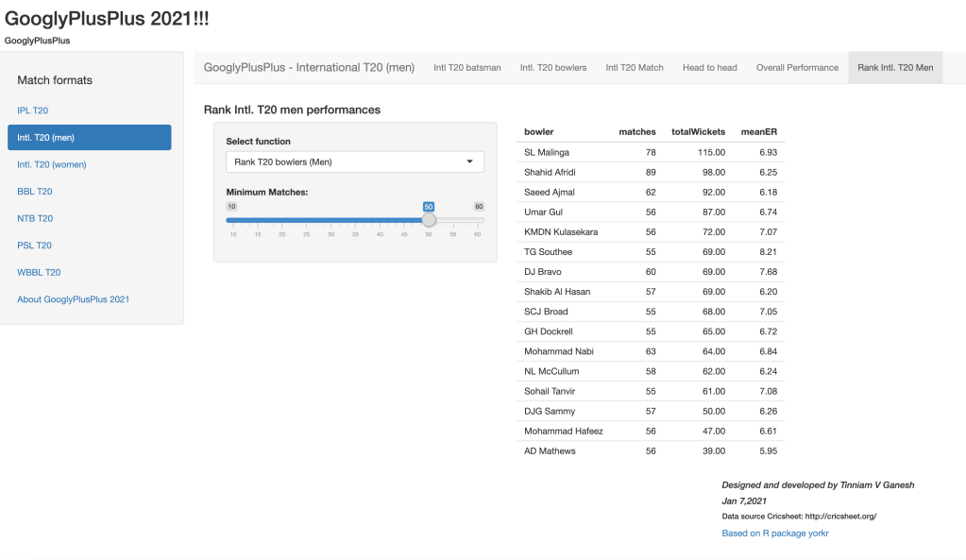Open the Overall Performance tab

tap(797, 68)
